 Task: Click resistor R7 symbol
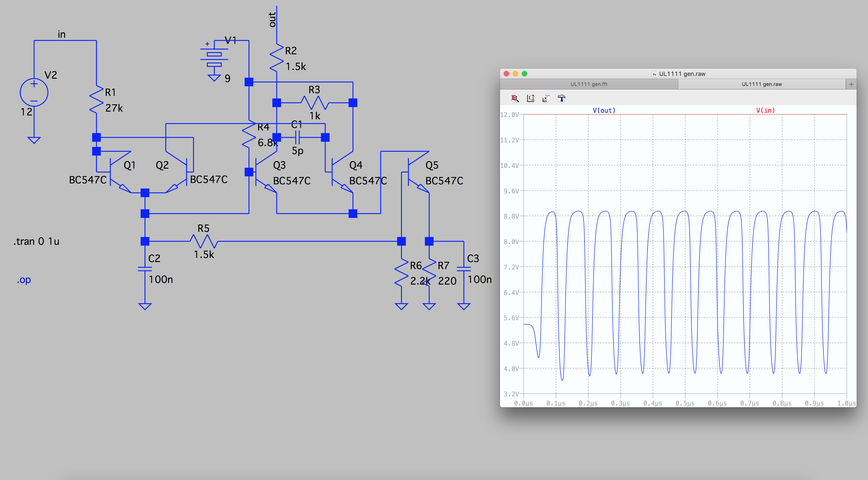coord(429,272)
